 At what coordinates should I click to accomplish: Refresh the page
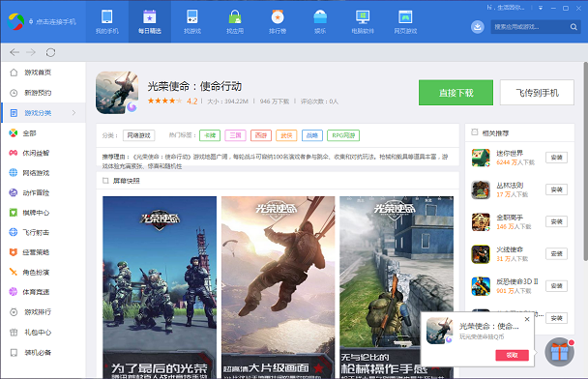pos(50,52)
